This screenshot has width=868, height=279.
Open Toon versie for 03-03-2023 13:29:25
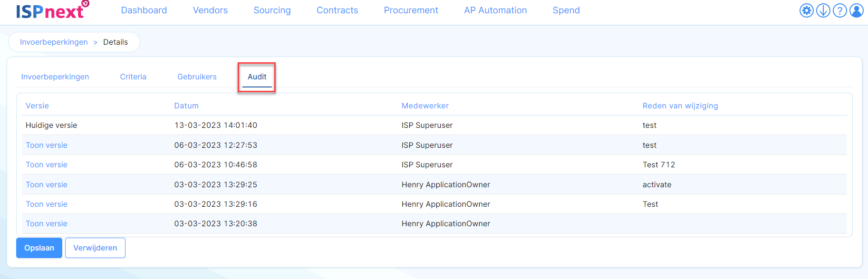pyautogui.click(x=47, y=185)
